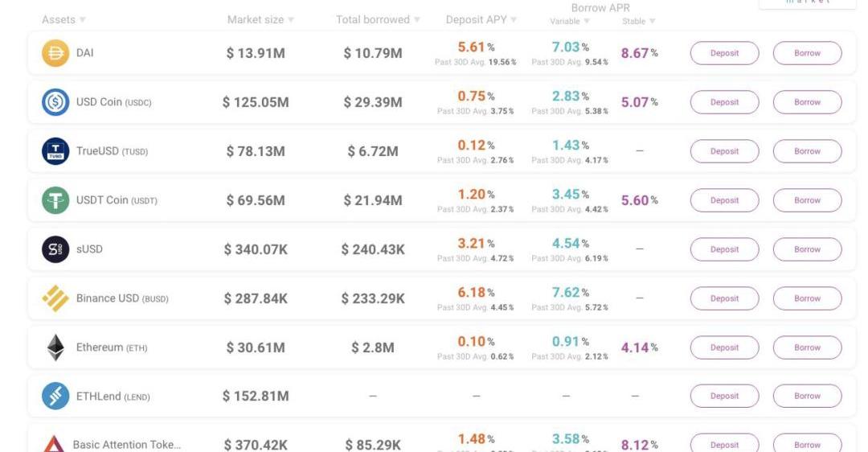This screenshot has height=452, width=868.
Task: Click the DAI token icon
Action: click(x=55, y=53)
